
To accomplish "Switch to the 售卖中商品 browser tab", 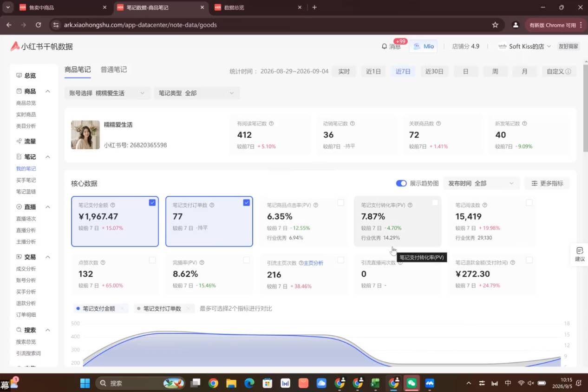I will [62, 7].
